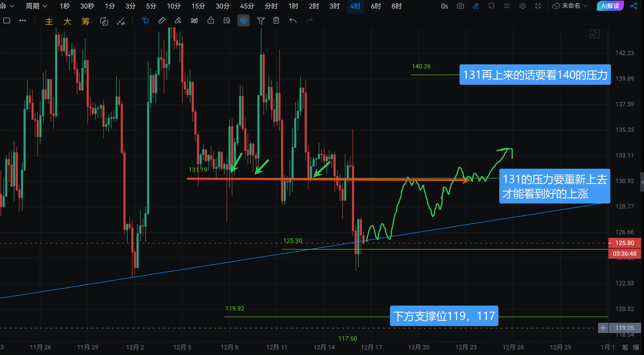Click the 筹 chip distribution button
644x355 pixels.
pyautogui.click(x=85, y=21)
